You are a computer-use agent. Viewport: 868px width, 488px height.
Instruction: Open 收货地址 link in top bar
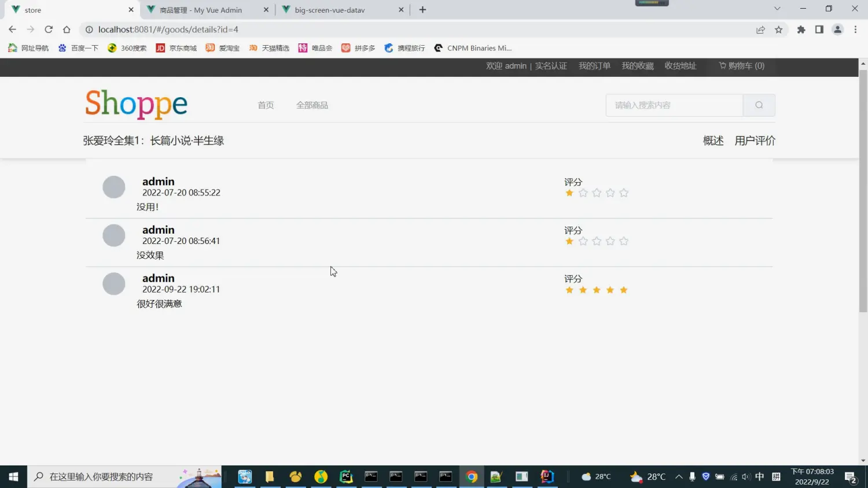pyautogui.click(x=680, y=66)
